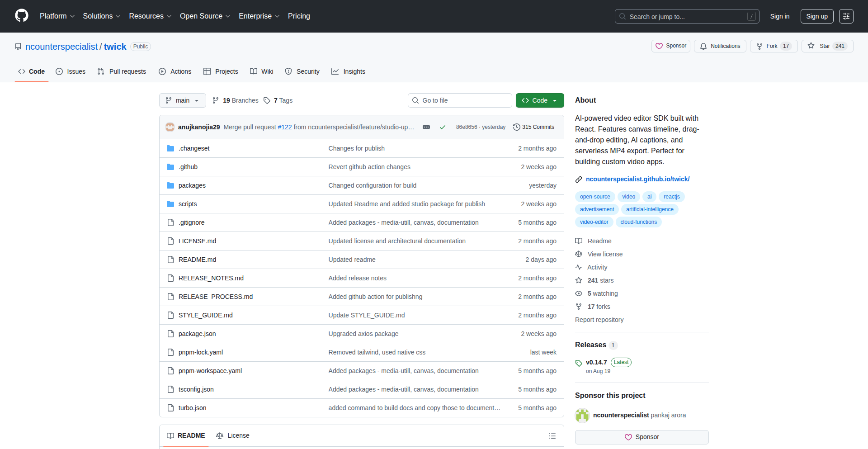Click the scale icon beside View license

(579, 254)
